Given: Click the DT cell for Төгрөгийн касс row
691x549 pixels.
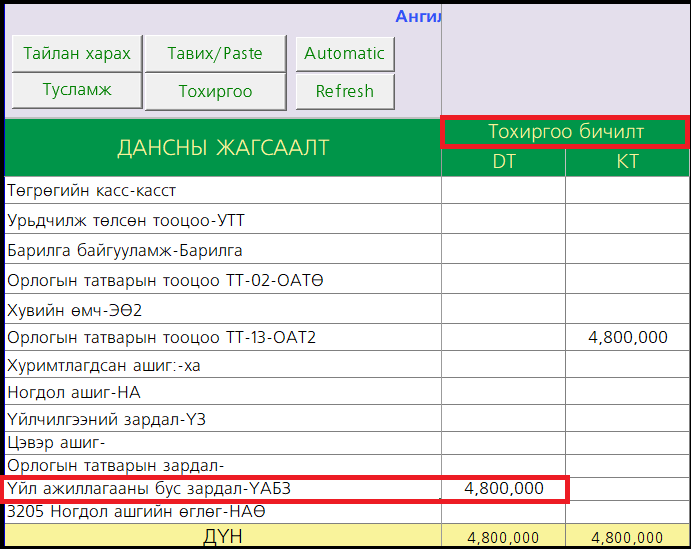Looking at the screenshot, I should 504,190.
